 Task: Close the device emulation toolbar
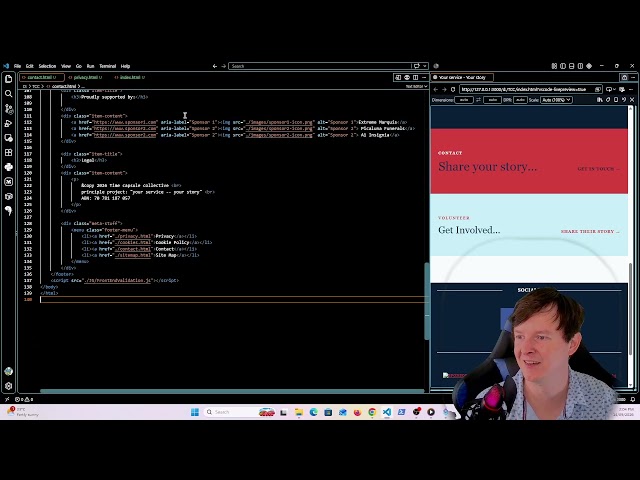[x=632, y=100]
